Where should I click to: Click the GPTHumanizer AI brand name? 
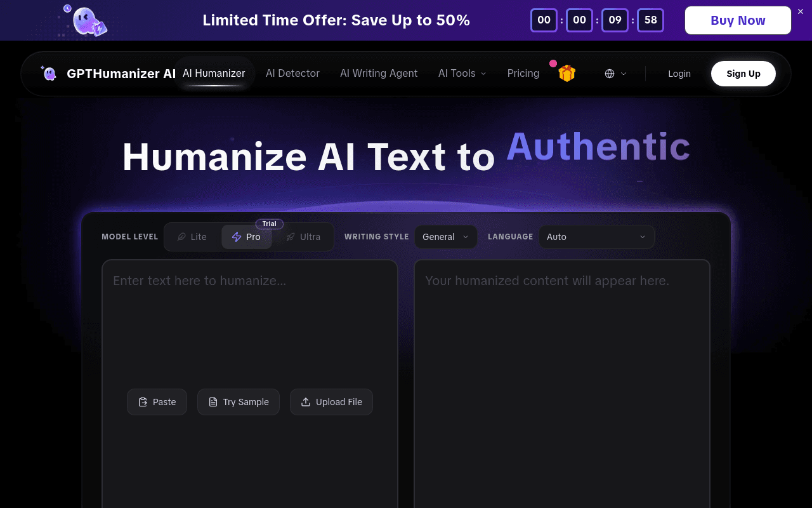tap(121, 74)
